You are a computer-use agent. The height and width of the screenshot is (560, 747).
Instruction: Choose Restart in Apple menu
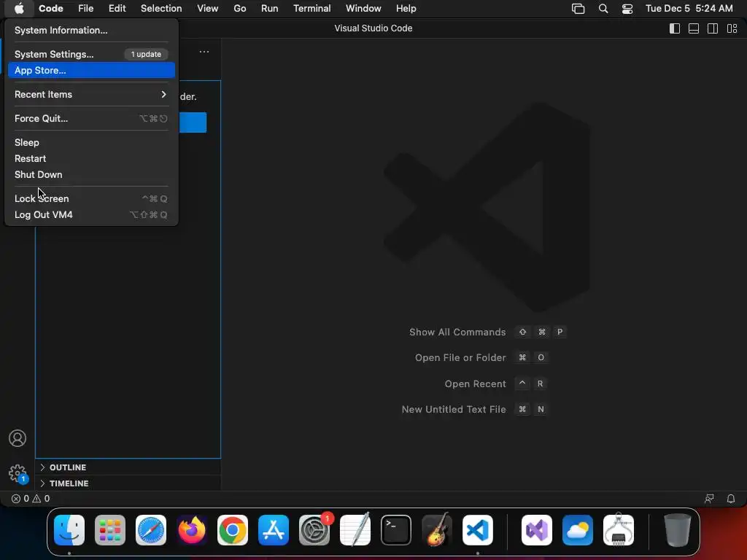tap(91, 158)
